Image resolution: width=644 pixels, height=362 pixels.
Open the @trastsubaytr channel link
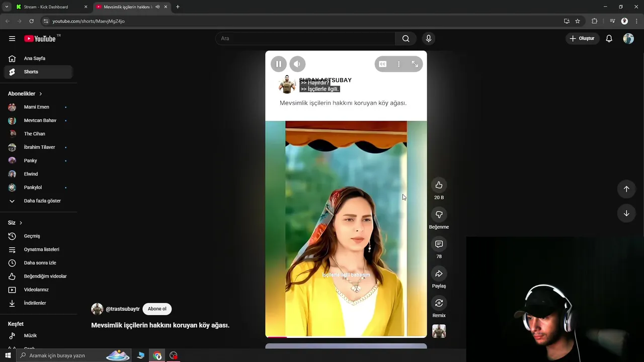pyautogui.click(x=123, y=309)
